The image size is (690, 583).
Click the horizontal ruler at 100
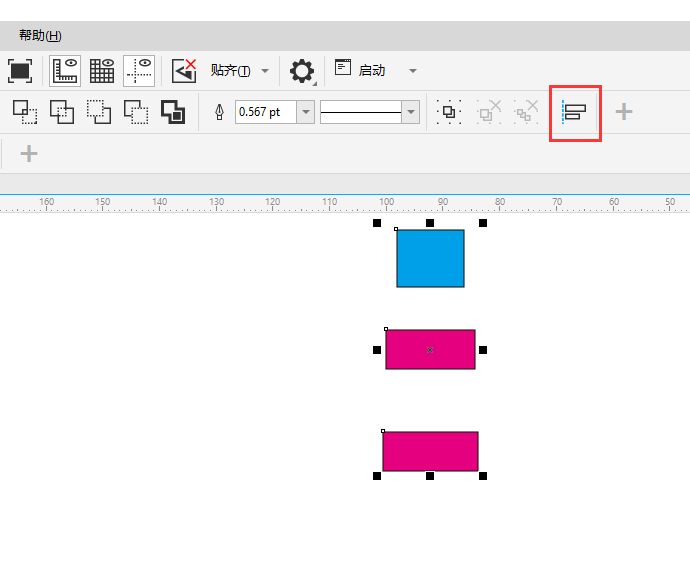pos(386,203)
